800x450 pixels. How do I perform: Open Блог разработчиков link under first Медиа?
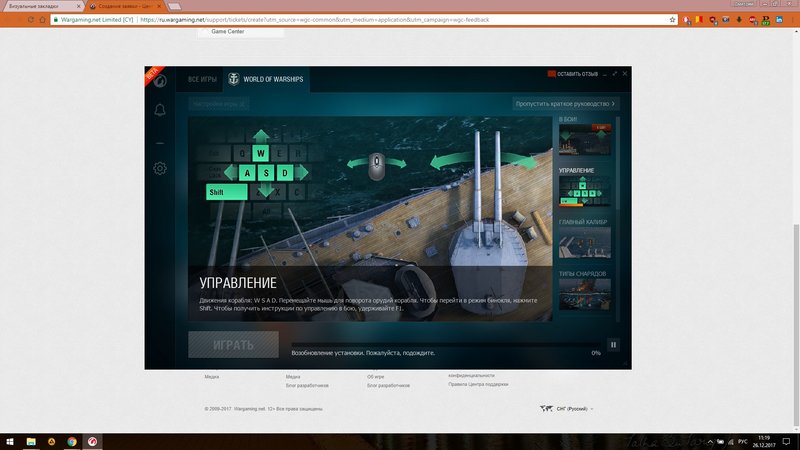click(x=307, y=386)
